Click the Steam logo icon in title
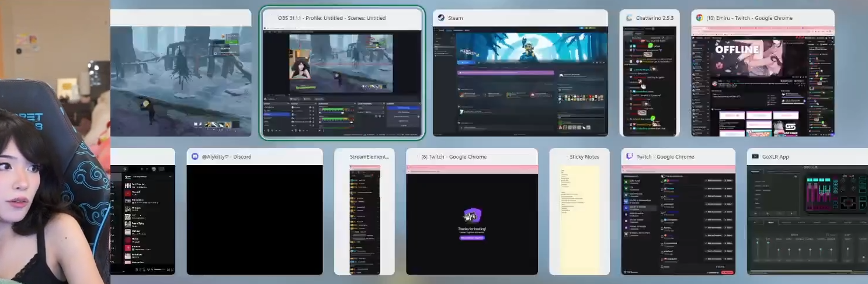This screenshot has height=284, width=868. (441, 18)
